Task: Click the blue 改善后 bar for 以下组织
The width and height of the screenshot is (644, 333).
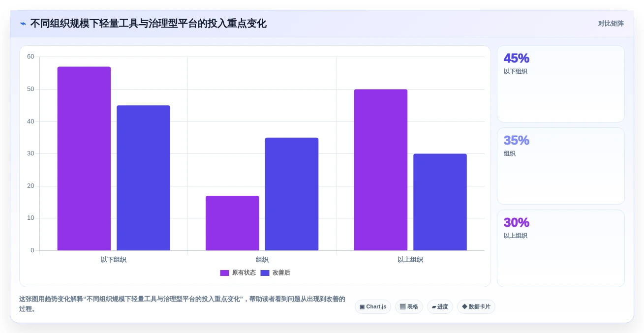Action: coord(143,178)
